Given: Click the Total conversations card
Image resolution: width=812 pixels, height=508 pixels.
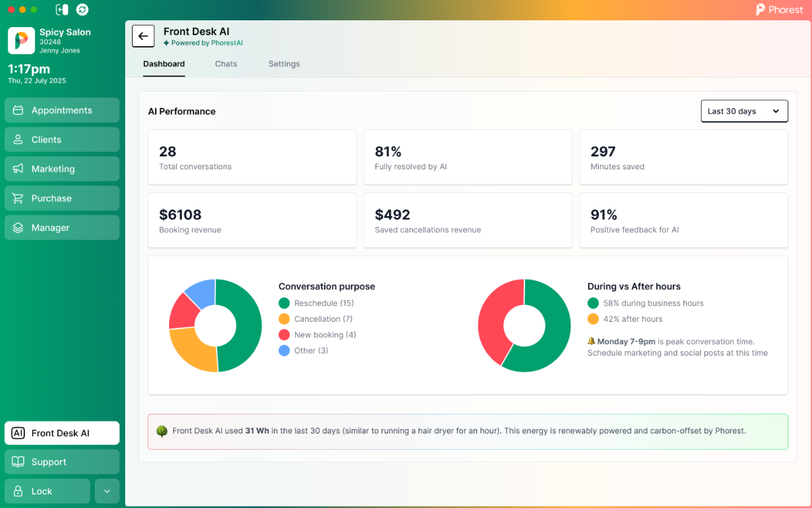Looking at the screenshot, I should pyautogui.click(x=252, y=157).
